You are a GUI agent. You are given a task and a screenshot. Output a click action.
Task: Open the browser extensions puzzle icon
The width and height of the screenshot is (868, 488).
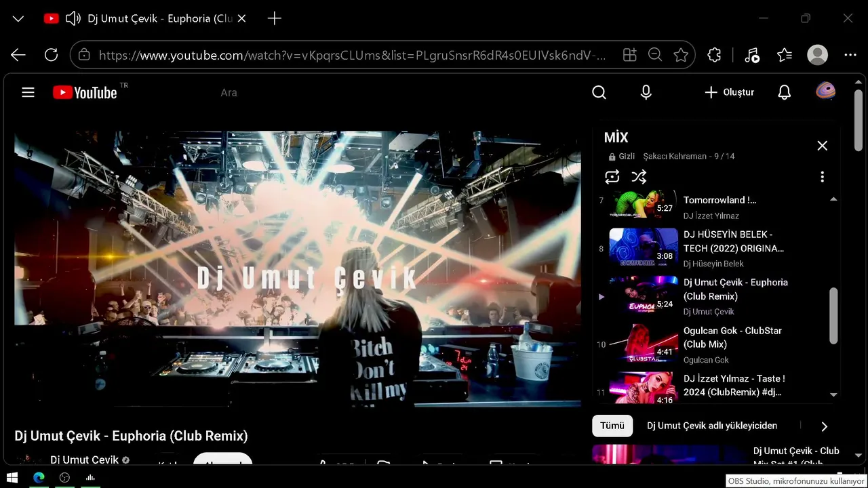(714, 55)
